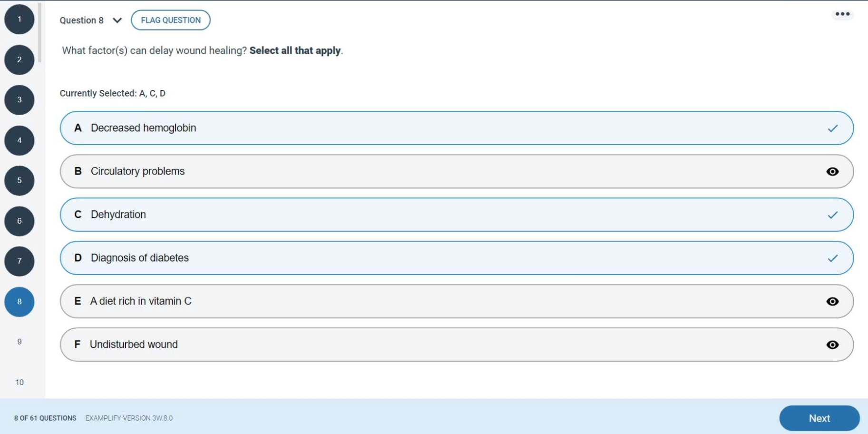Go to question 7 in sidebar
Image resolution: width=868 pixels, height=434 pixels.
click(20, 261)
